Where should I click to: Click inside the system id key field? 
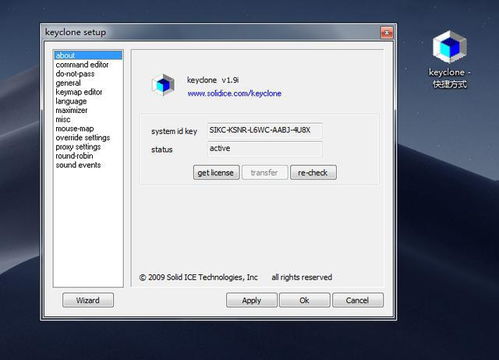(265, 130)
